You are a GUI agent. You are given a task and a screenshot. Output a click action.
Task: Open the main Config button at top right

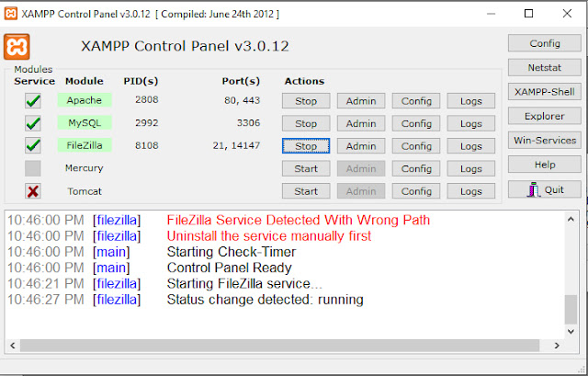point(545,43)
